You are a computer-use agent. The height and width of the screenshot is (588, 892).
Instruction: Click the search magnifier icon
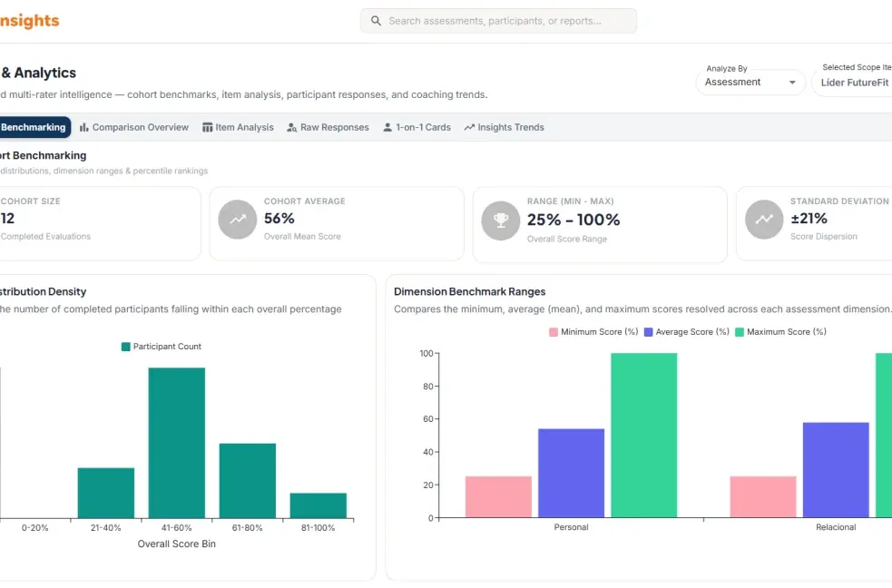pos(376,21)
